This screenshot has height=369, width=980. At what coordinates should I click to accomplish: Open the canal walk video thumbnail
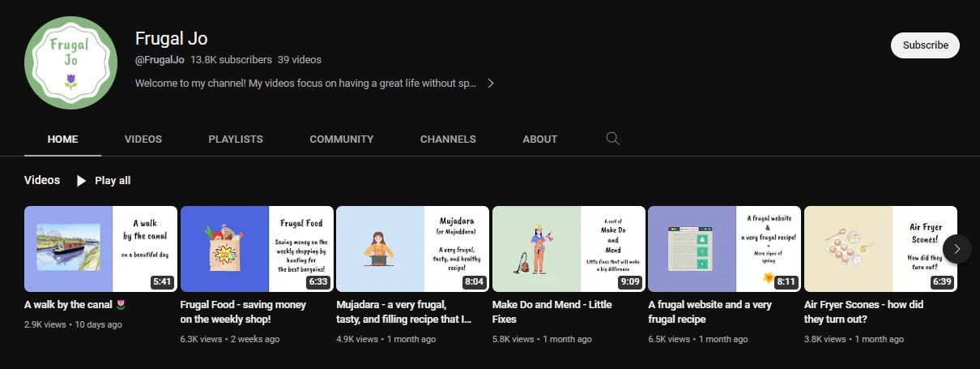(100, 249)
